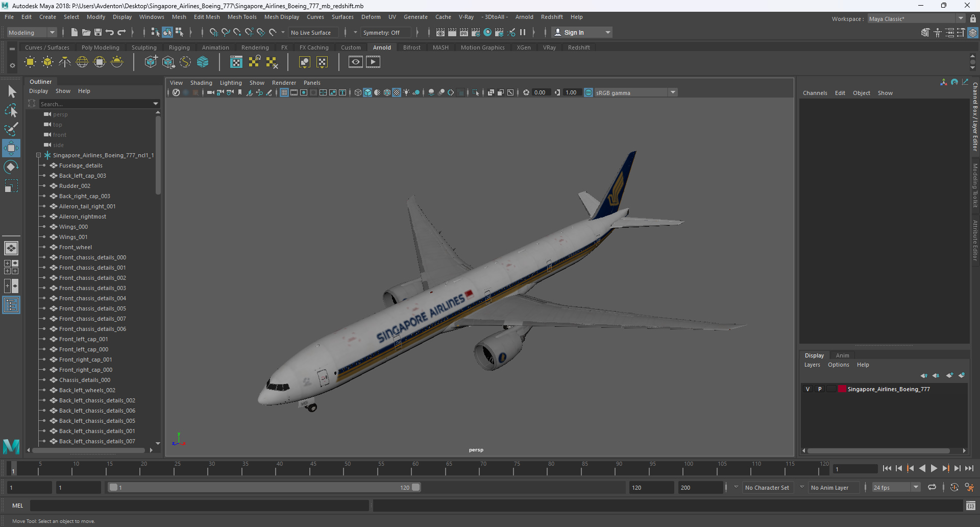Open the Script Editor button
The width and height of the screenshot is (980, 527).
coord(971,506)
